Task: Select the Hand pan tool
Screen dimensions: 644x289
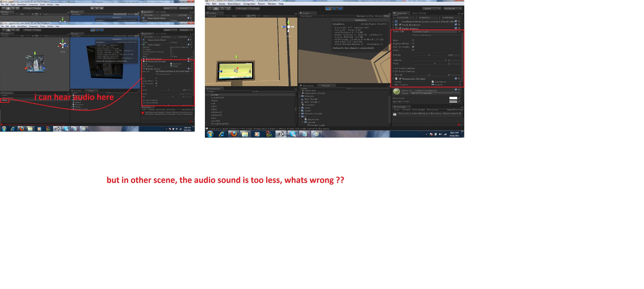Action: (x=210, y=9)
